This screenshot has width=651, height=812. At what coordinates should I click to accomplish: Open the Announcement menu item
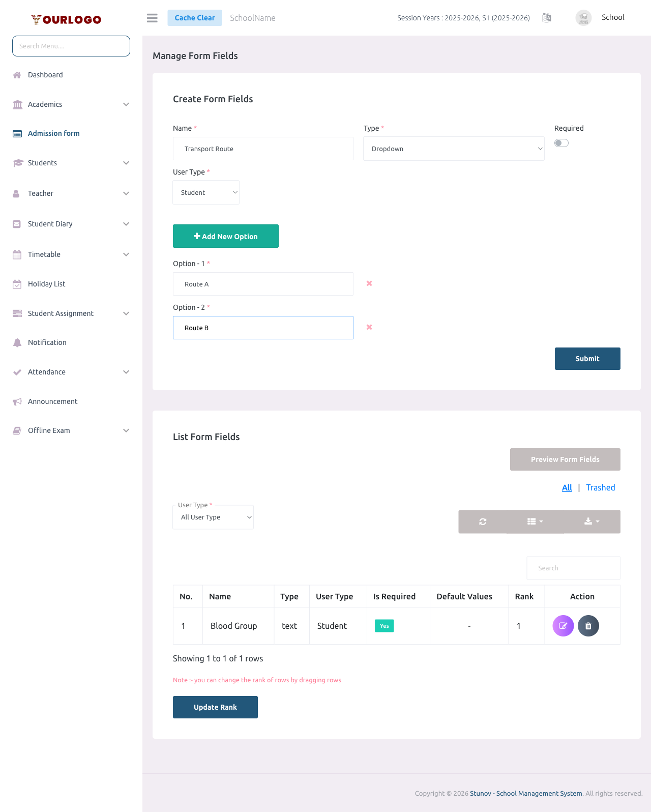[53, 401]
